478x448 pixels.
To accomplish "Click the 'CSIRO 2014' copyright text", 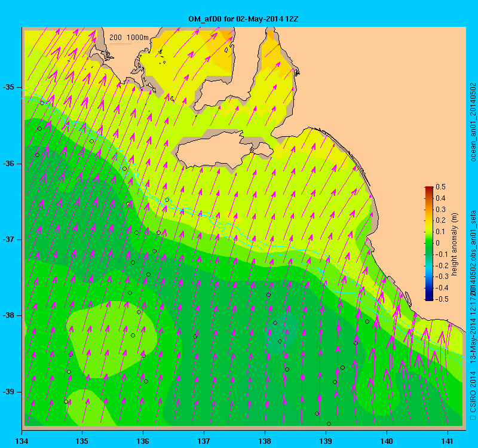I will click(x=473, y=391).
